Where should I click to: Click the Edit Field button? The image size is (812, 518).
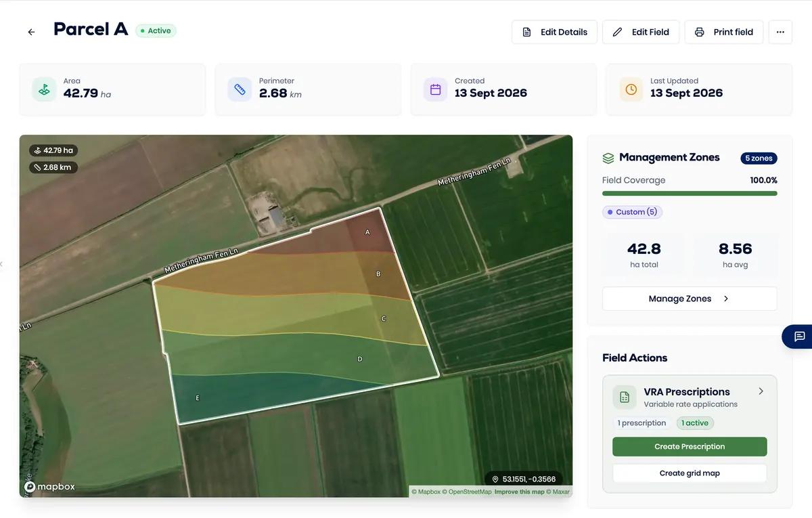tap(641, 32)
